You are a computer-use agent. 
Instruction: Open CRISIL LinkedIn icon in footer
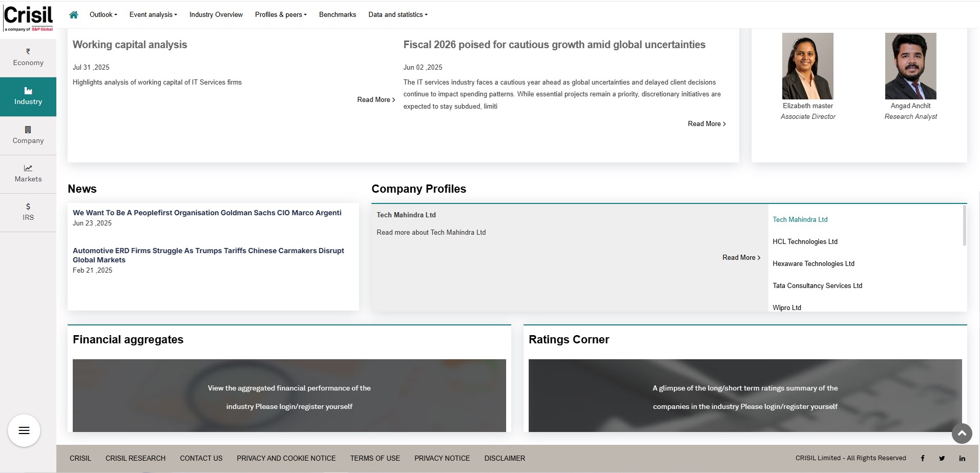coord(962,458)
